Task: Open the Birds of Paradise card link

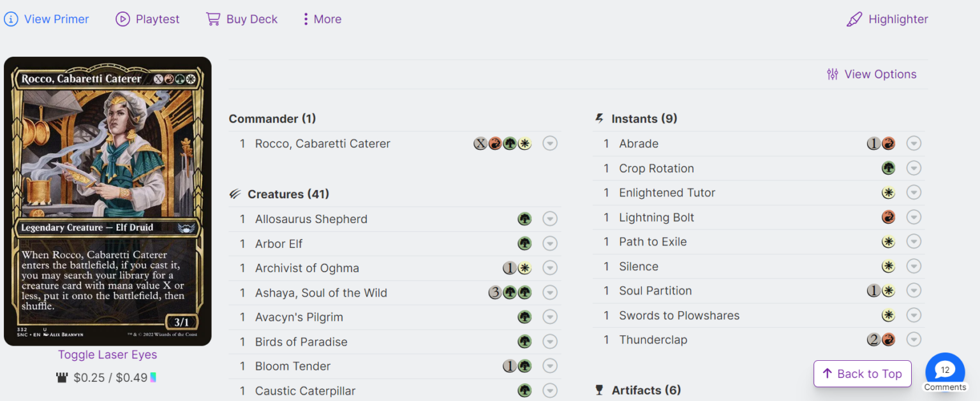Action: click(301, 342)
